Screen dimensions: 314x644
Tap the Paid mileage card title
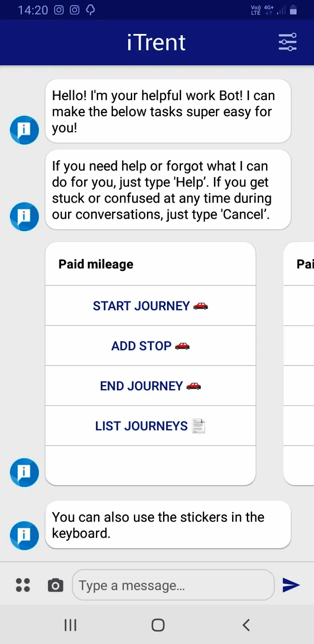click(96, 264)
